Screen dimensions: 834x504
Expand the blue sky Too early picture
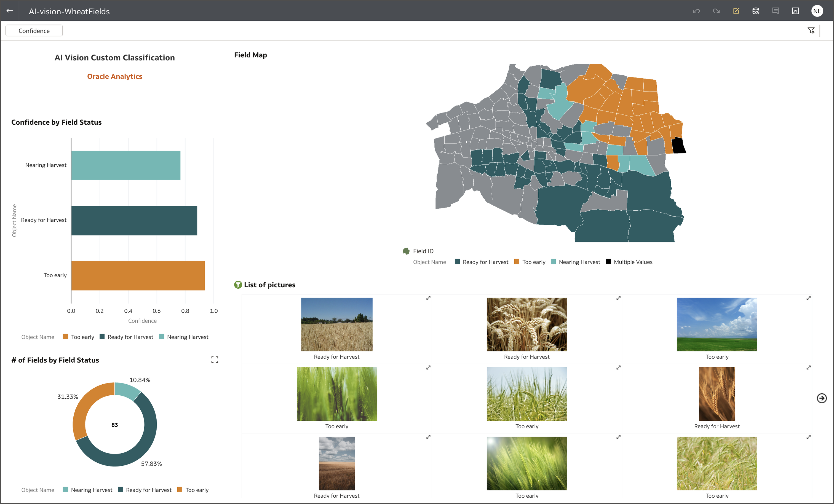pyautogui.click(x=808, y=298)
